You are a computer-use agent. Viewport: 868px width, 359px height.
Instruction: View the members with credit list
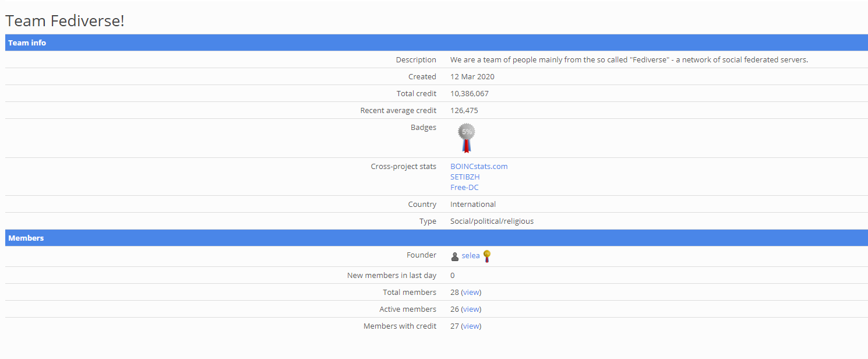coord(471,326)
